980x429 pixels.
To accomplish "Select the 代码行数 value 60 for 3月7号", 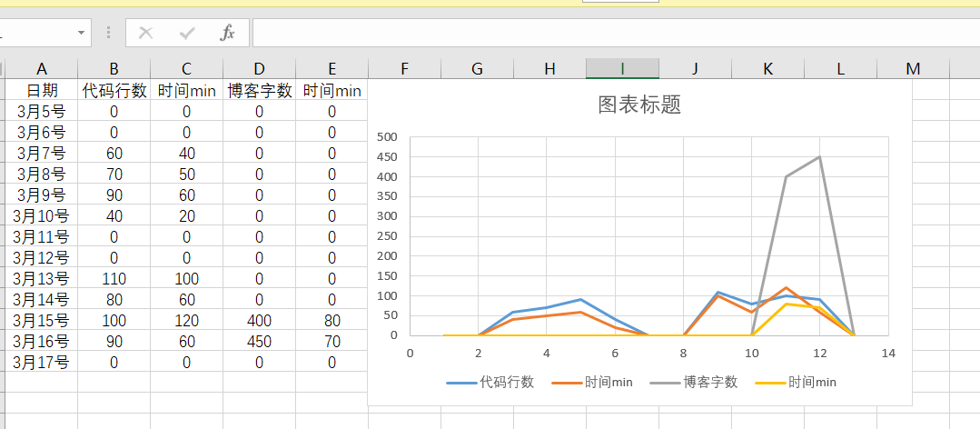I will tap(114, 154).
